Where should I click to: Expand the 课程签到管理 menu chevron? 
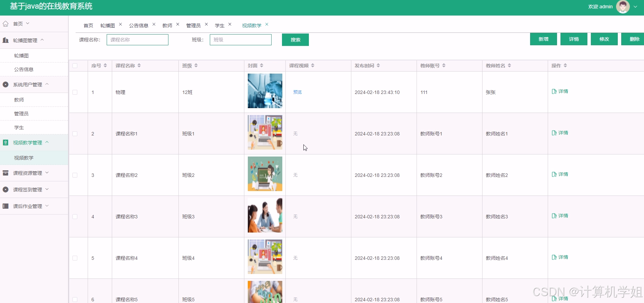47,189
